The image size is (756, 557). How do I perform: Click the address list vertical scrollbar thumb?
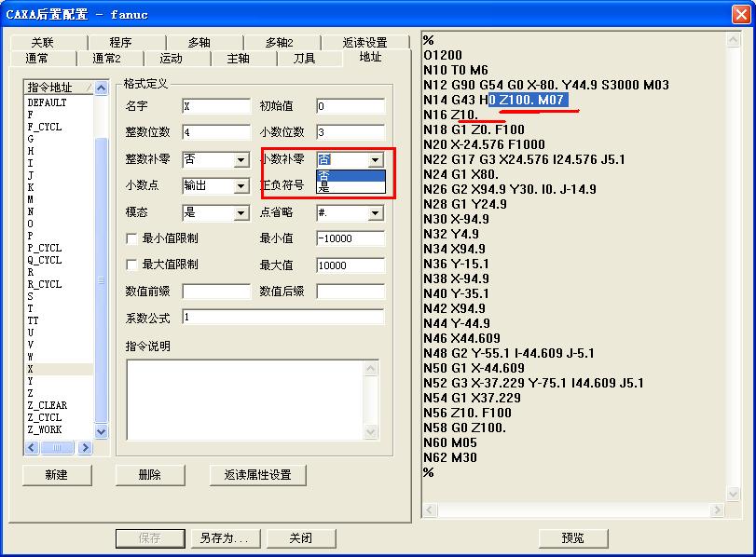[102, 280]
